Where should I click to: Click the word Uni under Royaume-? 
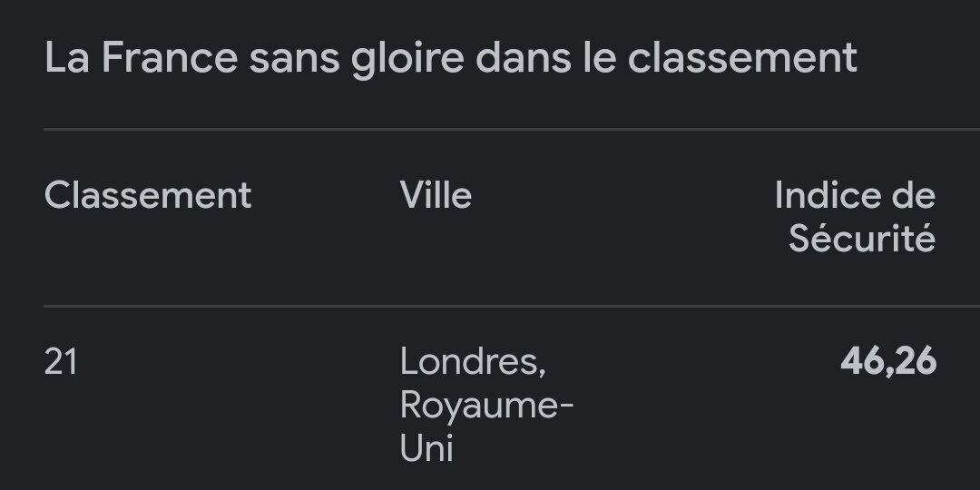coord(426,448)
